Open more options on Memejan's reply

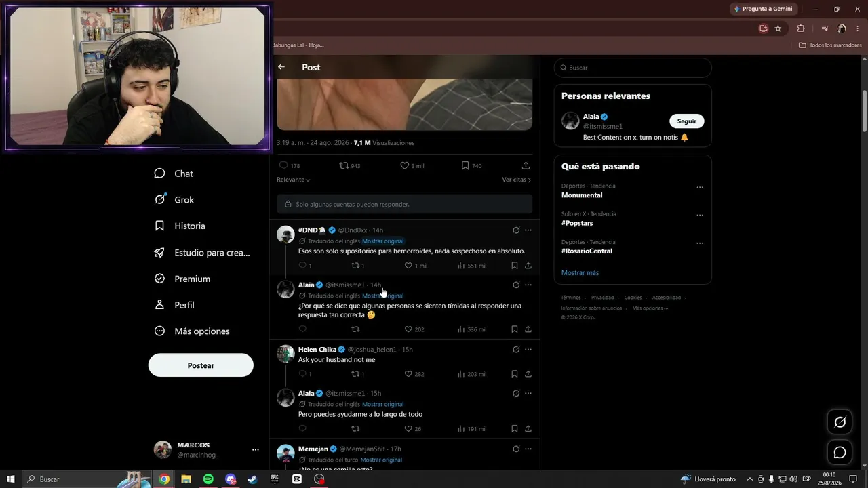coord(528,449)
